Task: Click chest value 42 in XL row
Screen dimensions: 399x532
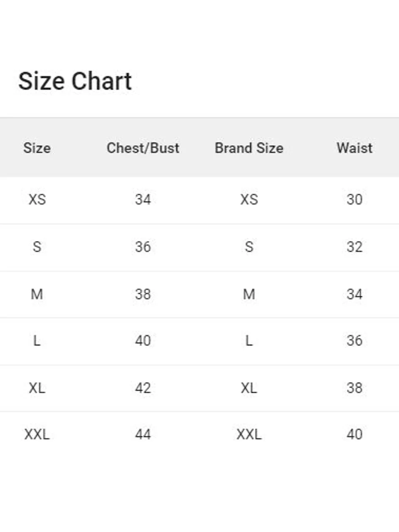Action: pyautogui.click(x=143, y=388)
